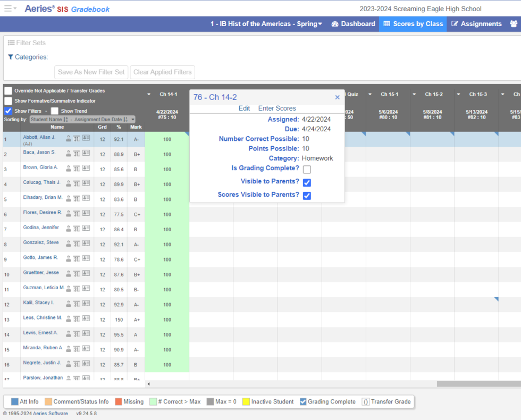This screenshot has height=420, width=521.
Task: Enable Show Trend checkbox
Action: [x=55, y=111]
